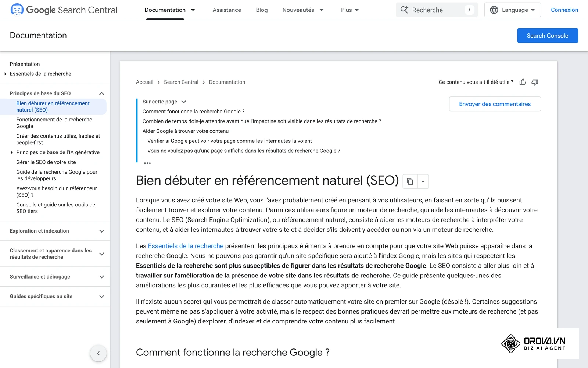
Task: Expand Guides spécifiques au site section
Action: tap(102, 296)
